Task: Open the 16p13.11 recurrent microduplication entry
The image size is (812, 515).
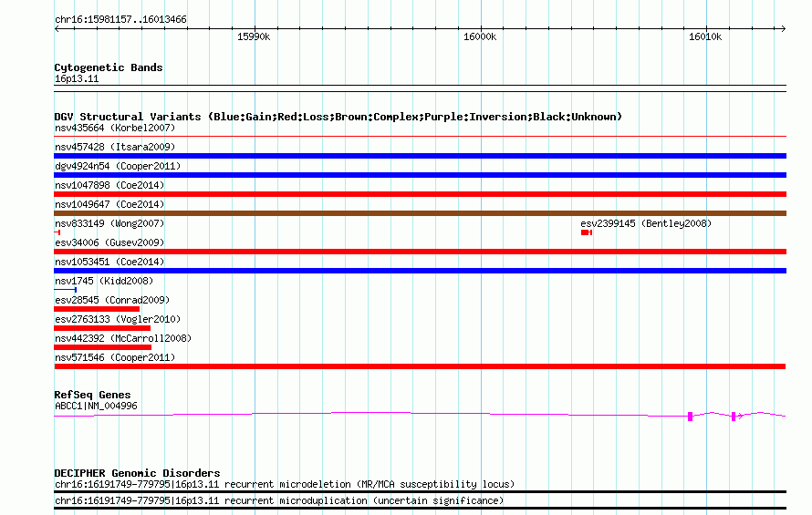Action: coord(279,501)
